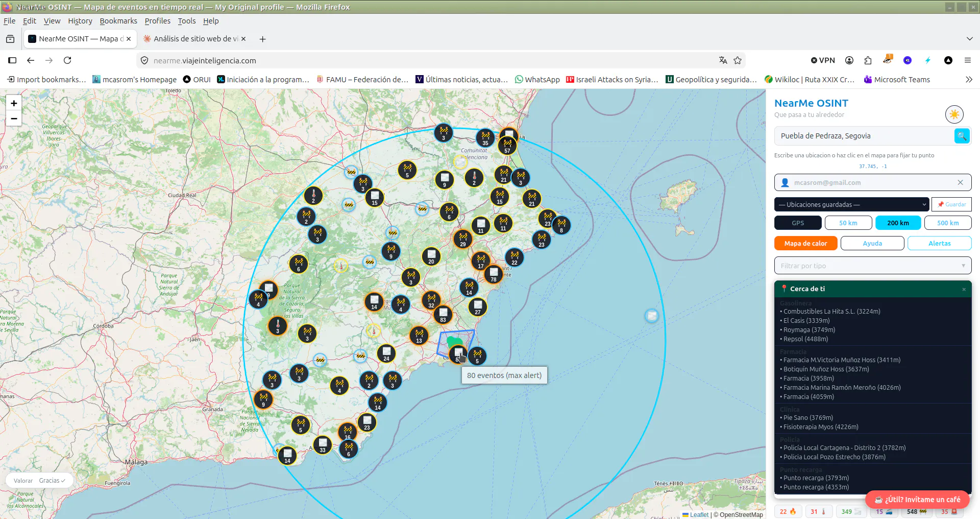Open the map cluster marker showing 20

431,256
